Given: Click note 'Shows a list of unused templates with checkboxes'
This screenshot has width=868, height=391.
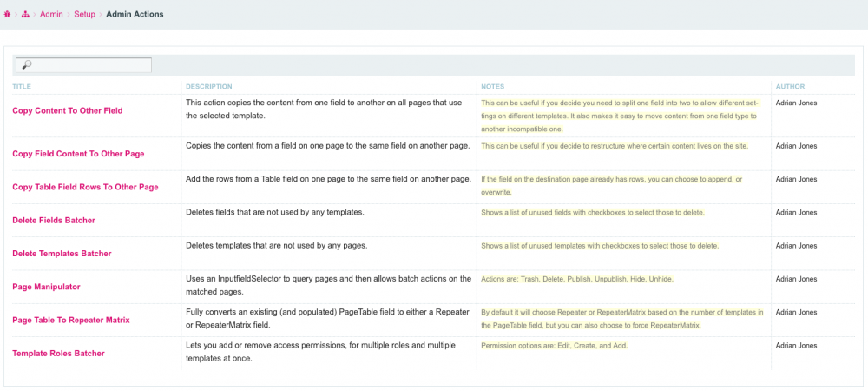Looking at the screenshot, I should tap(600, 246).
